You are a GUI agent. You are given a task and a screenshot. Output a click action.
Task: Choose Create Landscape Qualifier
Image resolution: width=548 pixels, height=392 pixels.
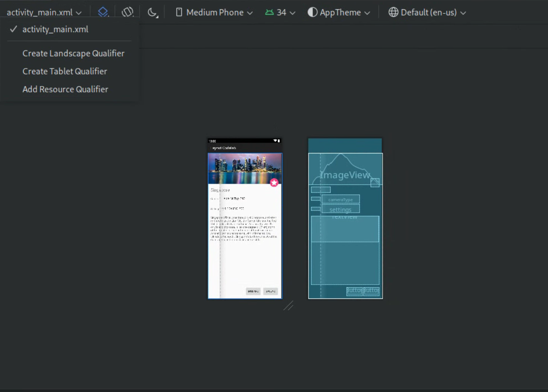[73, 53]
